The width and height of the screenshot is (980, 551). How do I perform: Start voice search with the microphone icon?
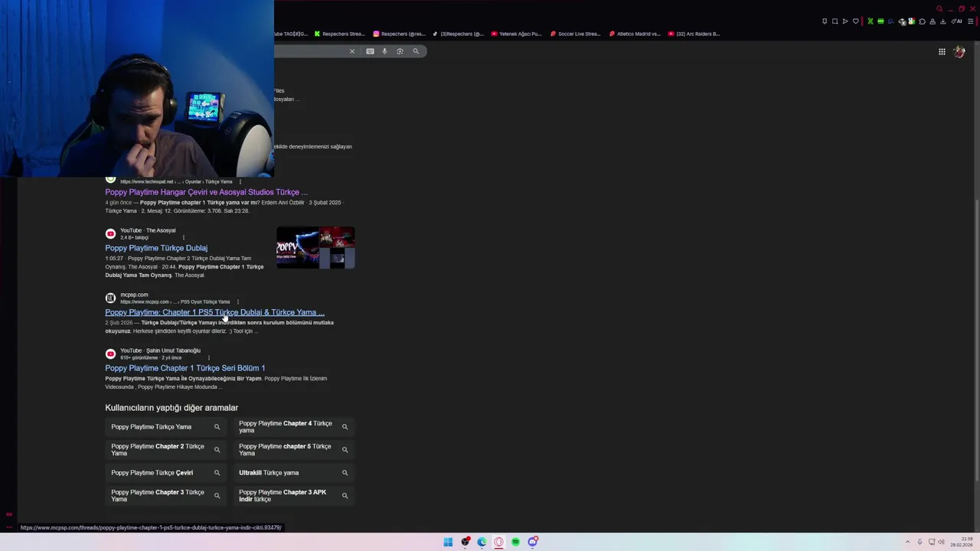[384, 51]
